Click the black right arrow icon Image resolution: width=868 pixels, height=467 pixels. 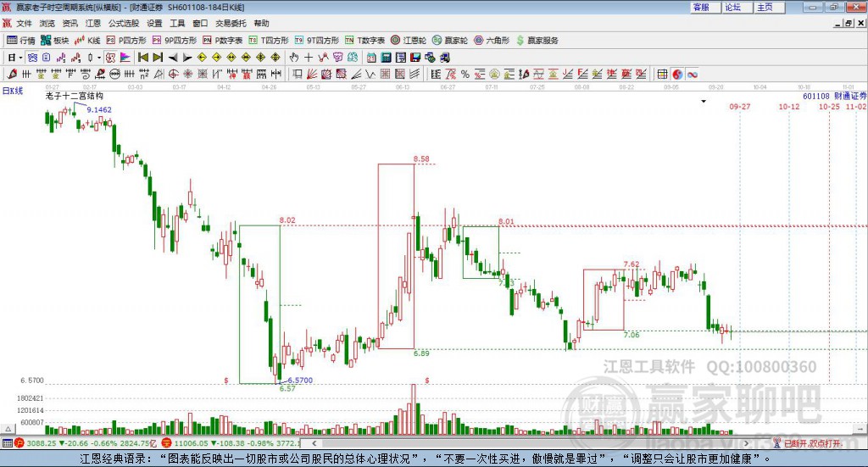187,58
